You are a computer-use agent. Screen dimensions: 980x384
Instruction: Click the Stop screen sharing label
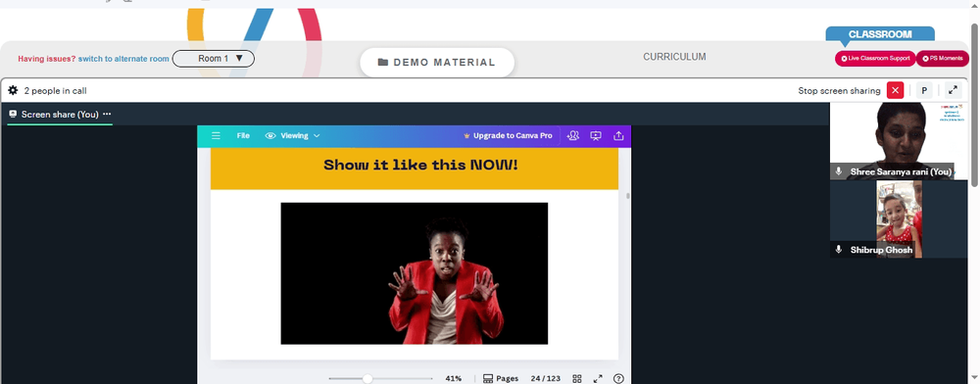pyautogui.click(x=839, y=90)
